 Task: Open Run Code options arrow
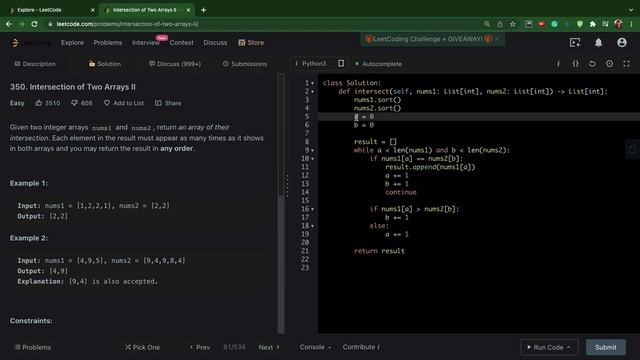click(569, 347)
